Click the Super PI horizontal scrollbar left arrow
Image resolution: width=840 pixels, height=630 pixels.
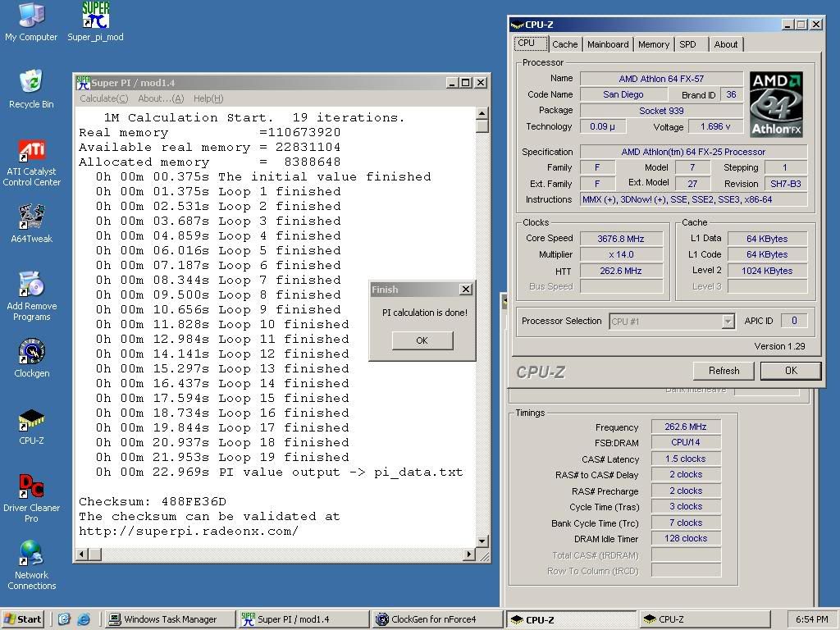click(82, 554)
